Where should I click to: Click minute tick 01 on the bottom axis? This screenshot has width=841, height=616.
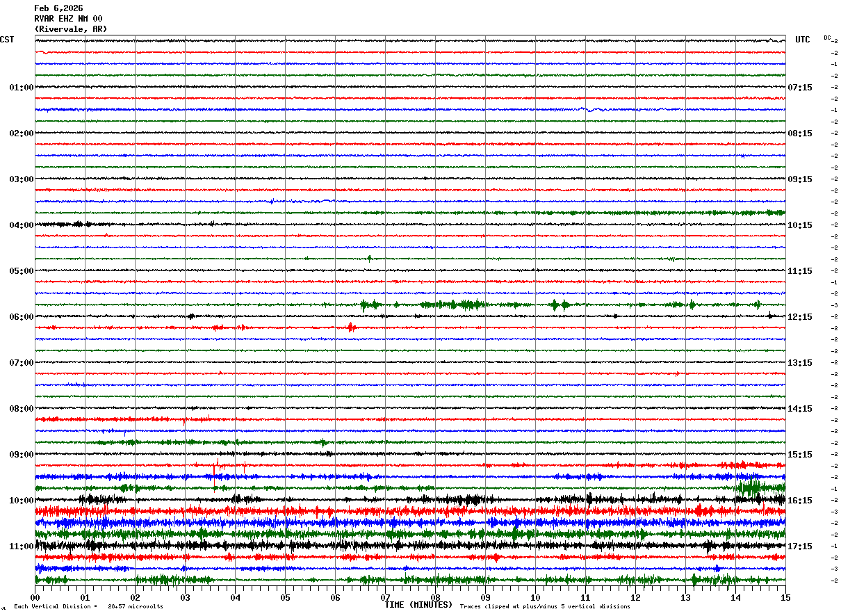(x=85, y=597)
